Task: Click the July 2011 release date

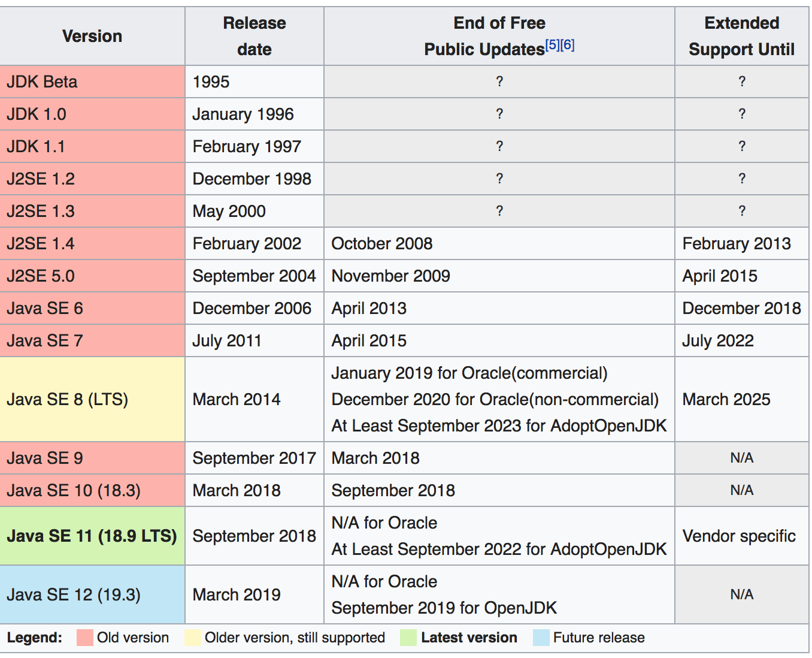Action: [226, 340]
